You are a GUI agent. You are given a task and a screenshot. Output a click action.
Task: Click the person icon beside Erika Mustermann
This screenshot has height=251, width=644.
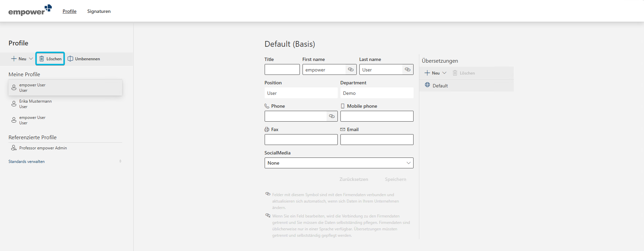click(14, 104)
